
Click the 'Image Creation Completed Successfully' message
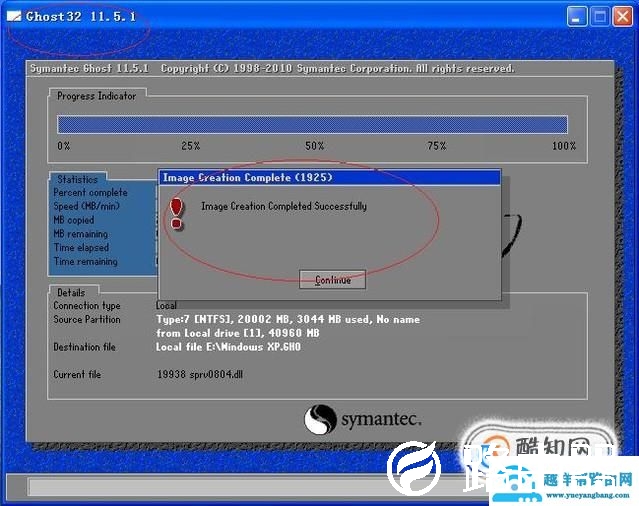click(283, 206)
